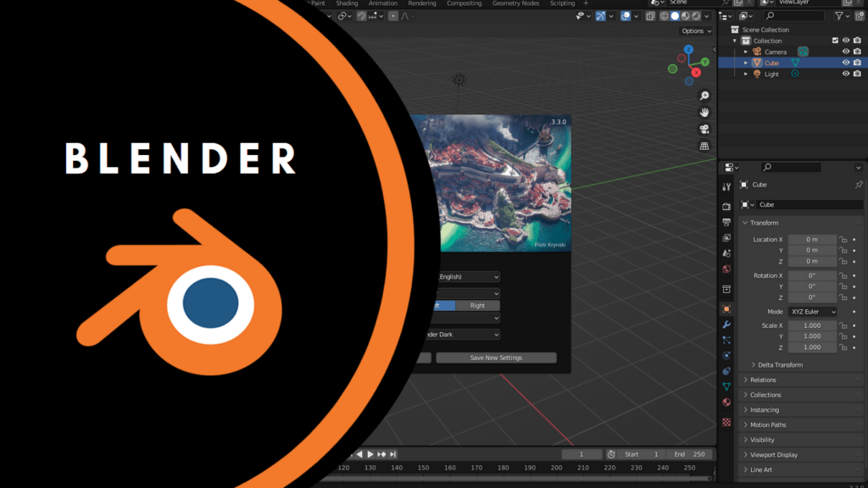Expand the Camera item in outliner
The image size is (868, 488).
point(746,52)
